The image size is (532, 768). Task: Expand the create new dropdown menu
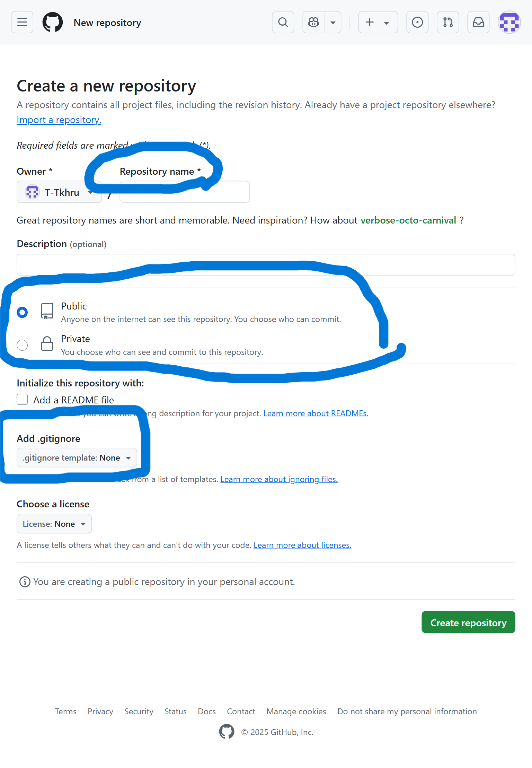387,22
